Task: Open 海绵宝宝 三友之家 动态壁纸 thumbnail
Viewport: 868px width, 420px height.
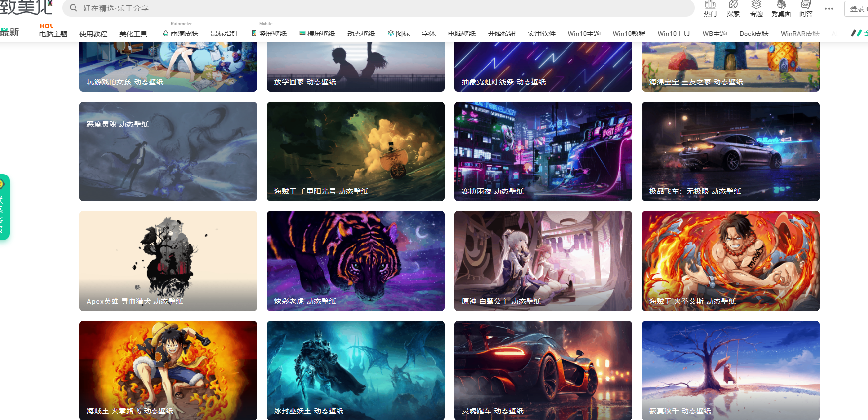Action: point(731,67)
